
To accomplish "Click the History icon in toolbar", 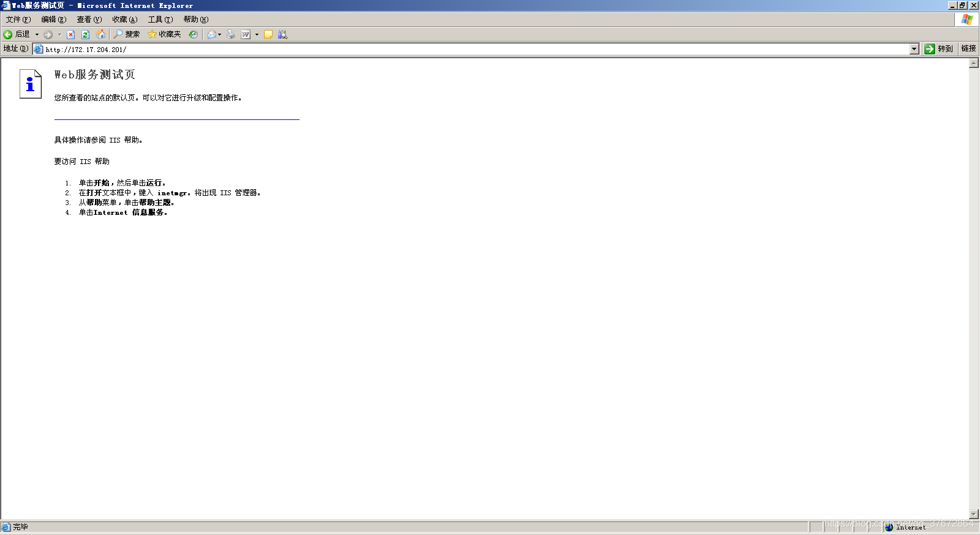I will click(193, 34).
